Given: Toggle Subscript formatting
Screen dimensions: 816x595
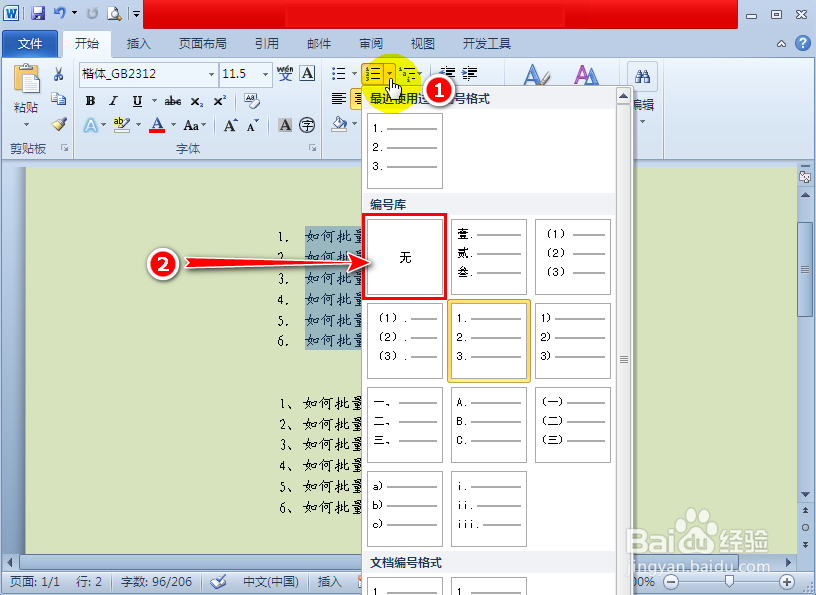Looking at the screenshot, I should (196, 101).
